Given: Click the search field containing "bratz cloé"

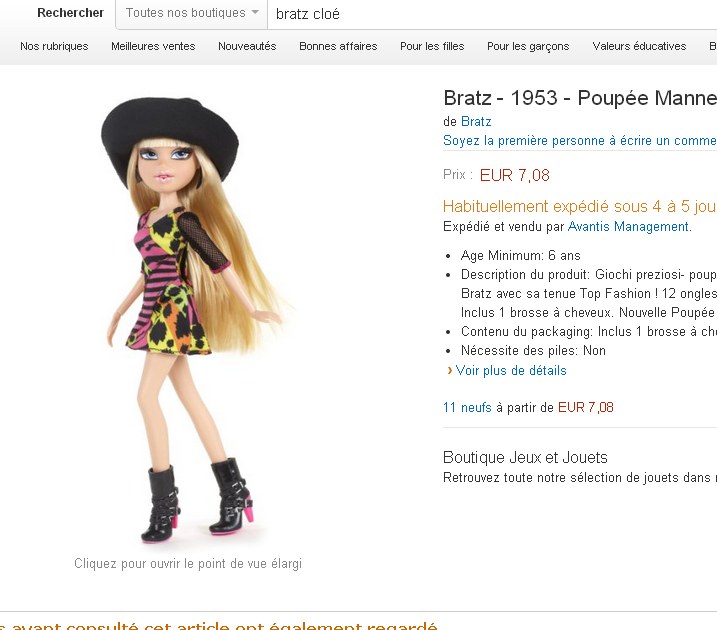Looking at the screenshot, I should pyautogui.click(x=490, y=14).
